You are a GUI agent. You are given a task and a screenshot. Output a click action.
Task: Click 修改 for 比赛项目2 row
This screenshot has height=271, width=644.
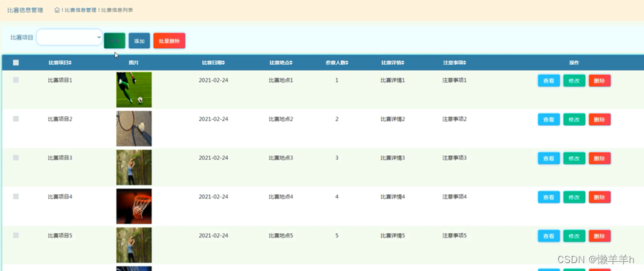[x=574, y=120]
